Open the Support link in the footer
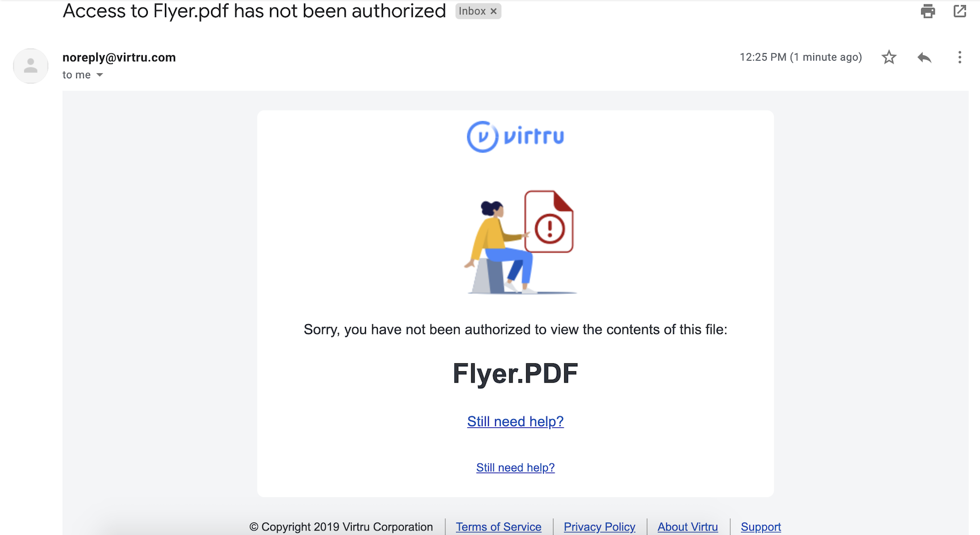The image size is (980, 535). (x=761, y=527)
